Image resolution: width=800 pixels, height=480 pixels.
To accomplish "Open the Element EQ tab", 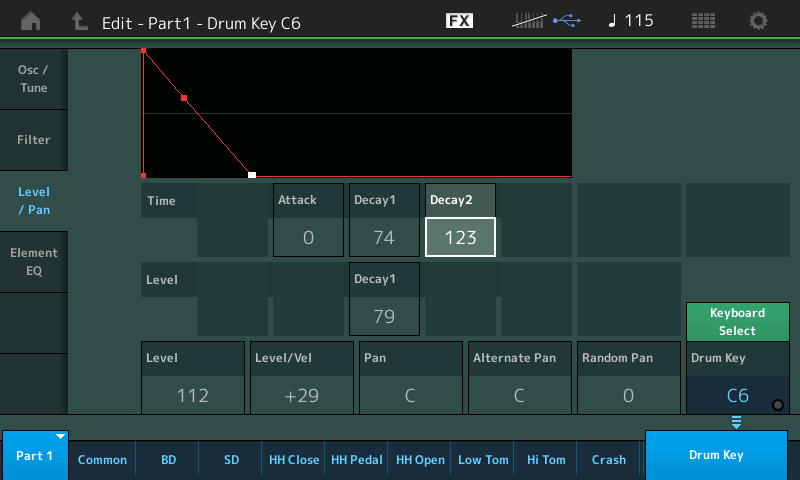I will [x=33, y=261].
